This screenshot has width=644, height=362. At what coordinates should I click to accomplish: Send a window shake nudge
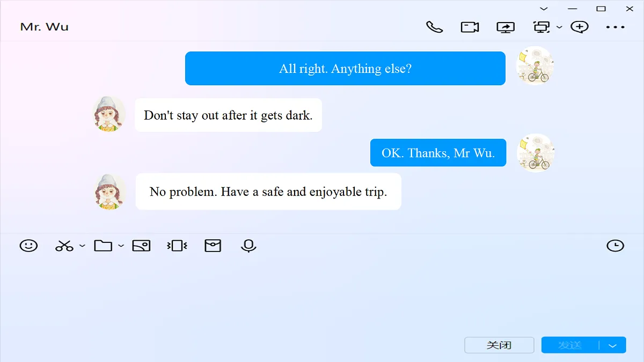click(177, 246)
